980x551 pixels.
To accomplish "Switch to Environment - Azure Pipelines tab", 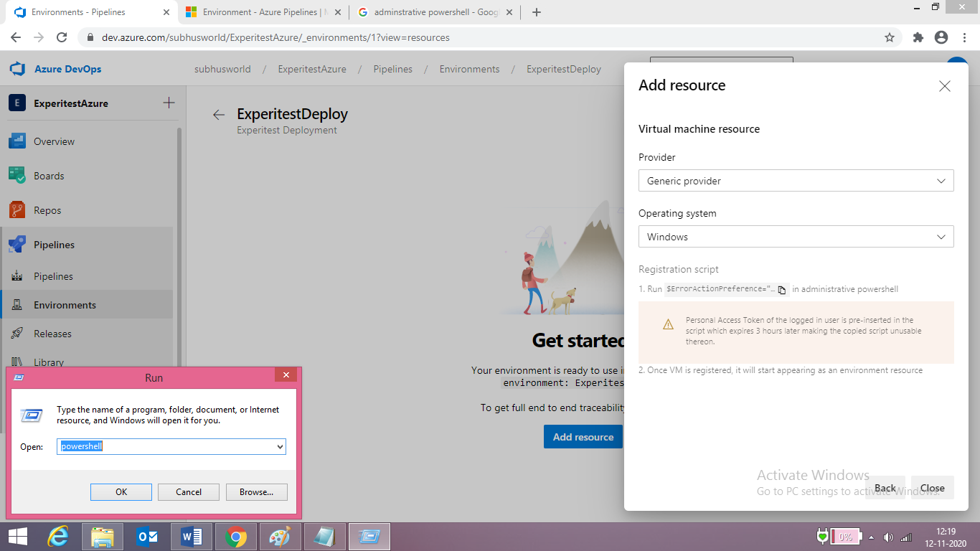I will click(x=263, y=12).
